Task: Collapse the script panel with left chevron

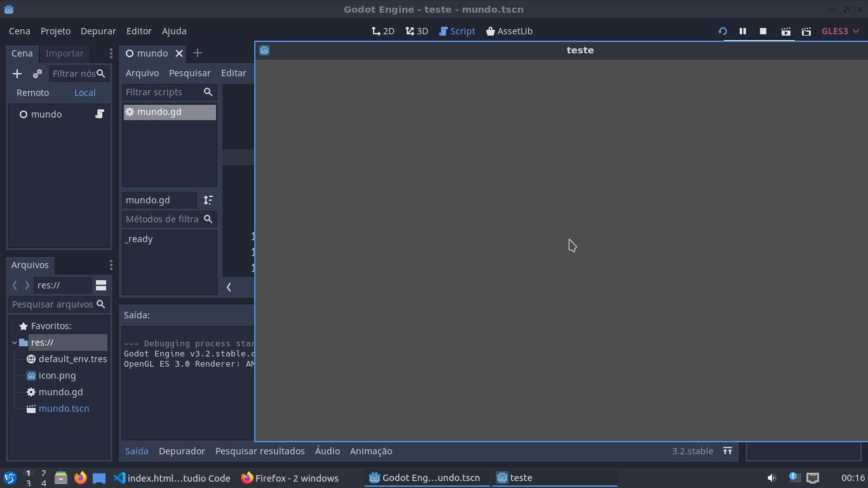Action: pos(229,287)
